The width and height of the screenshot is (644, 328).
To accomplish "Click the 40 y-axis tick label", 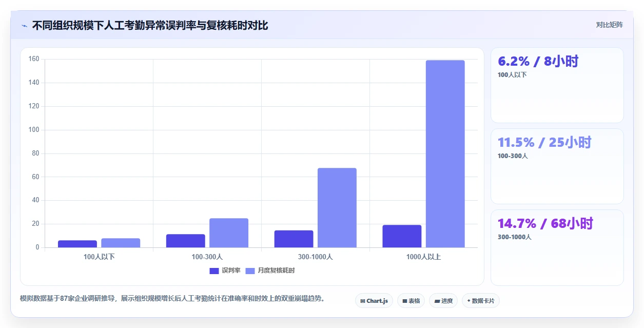I will 35,200.
